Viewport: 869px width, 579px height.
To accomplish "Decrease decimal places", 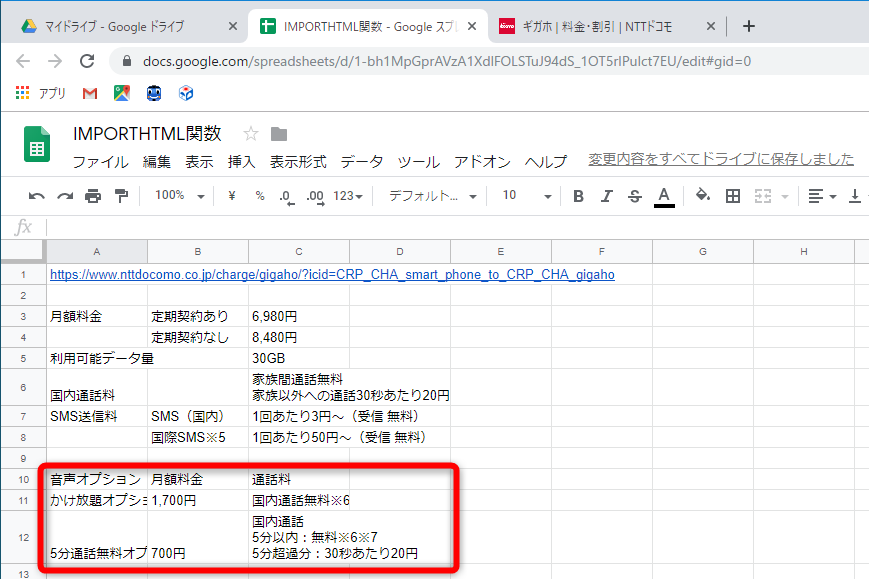I will pos(287,196).
